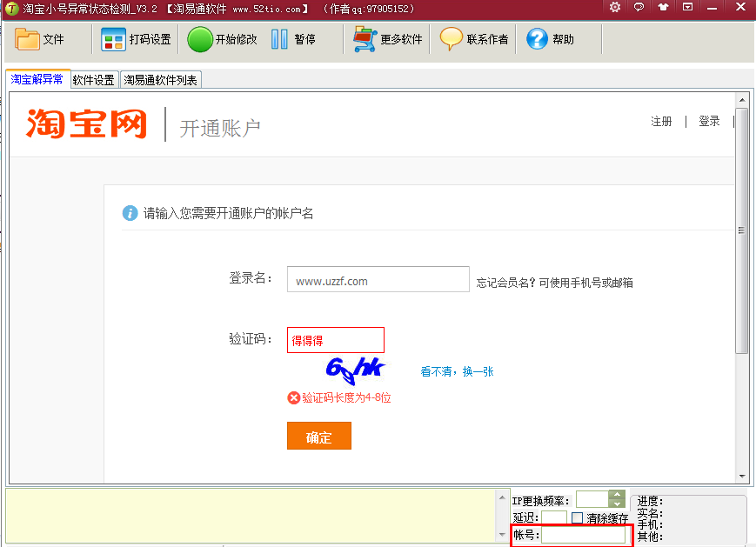The height and width of the screenshot is (547, 756).
Task: Click the title bar dropdown menu box icon
Action: tap(688, 7)
